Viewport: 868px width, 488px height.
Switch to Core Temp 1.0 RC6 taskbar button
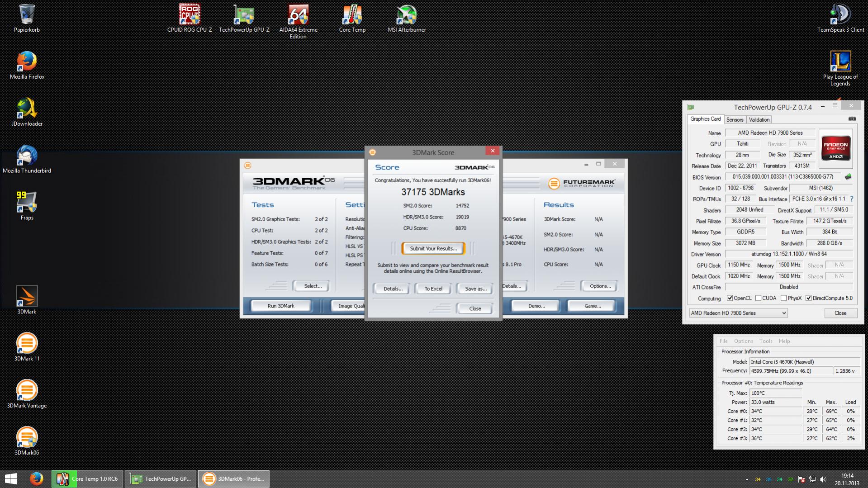(87, 479)
